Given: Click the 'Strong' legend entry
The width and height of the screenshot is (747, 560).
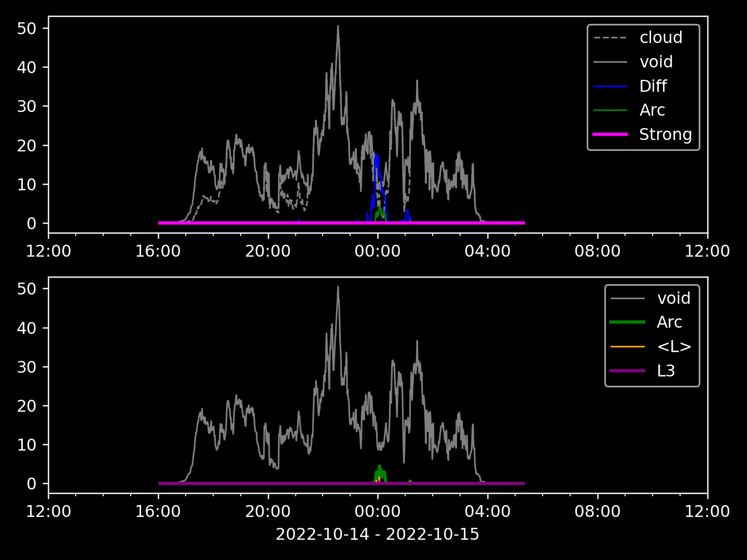Looking at the screenshot, I should (666, 135).
